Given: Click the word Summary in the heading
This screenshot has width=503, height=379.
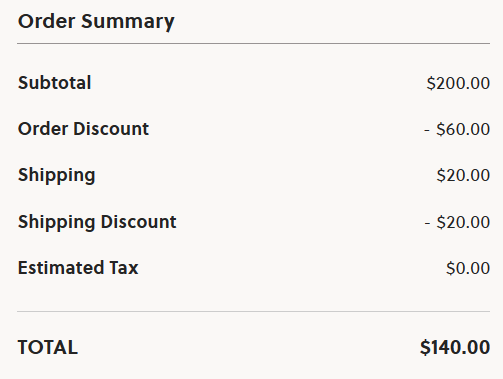Looking at the screenshot, I should point(128,22).
